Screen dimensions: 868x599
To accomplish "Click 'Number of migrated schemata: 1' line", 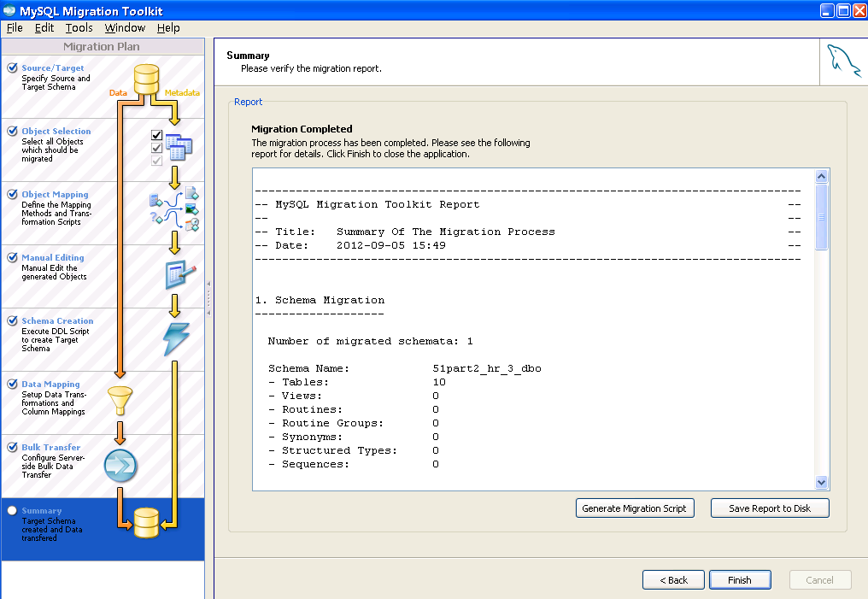I will [370, 341].
